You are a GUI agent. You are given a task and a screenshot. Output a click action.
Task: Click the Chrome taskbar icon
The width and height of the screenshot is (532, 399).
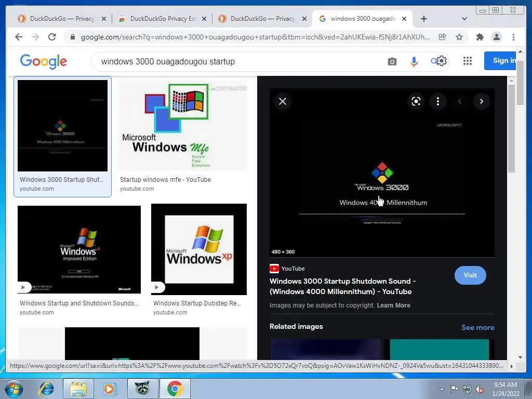(175, 389)
